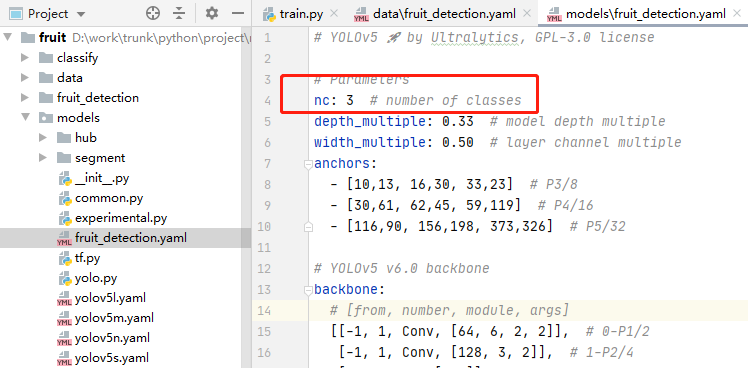
Task: Close the models\fruit_detection.yaml tab
Action: [x=737, y=13]
